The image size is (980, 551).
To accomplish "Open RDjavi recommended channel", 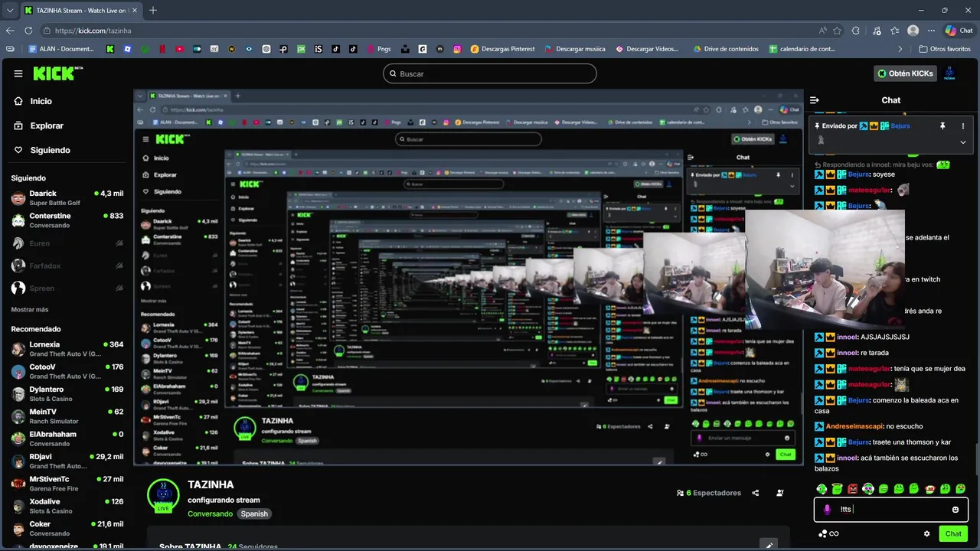I will click(x=67, y=461).
